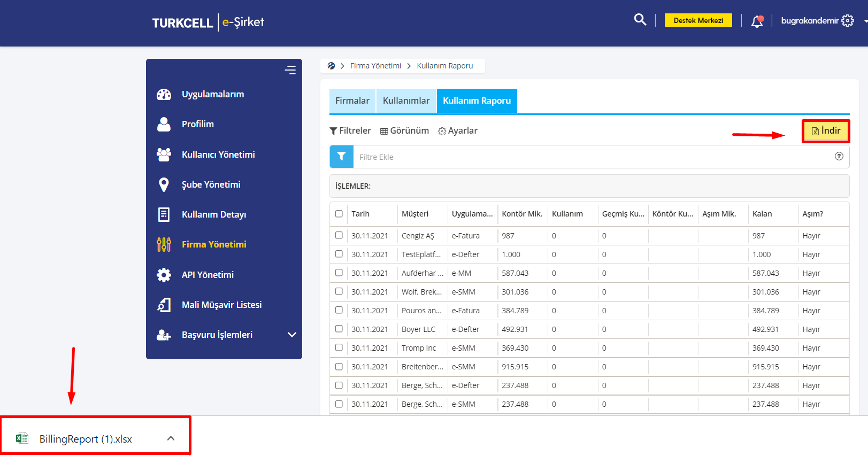
Task: Tick the checkbox for Breitenber... row
Action: click(339, 366)
